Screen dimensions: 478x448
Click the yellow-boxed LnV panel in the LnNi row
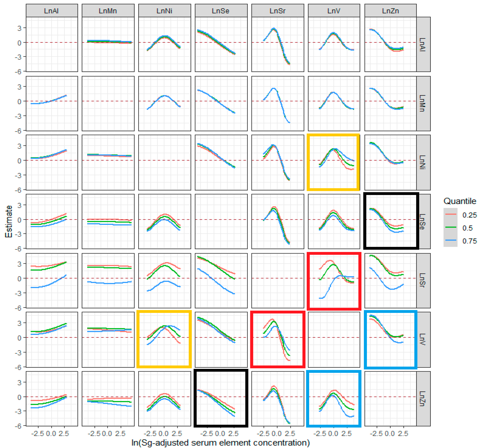point(334,162)
